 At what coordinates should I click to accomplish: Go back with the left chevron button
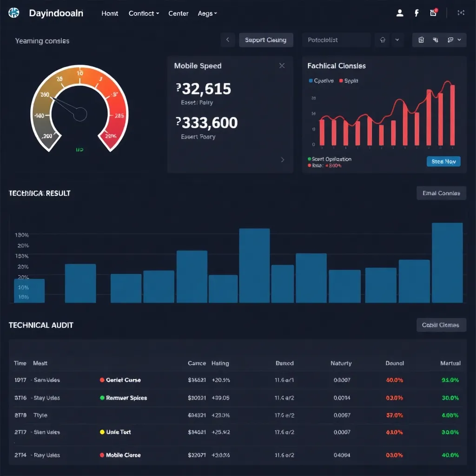pyautogui.click(x=228, y=40)
